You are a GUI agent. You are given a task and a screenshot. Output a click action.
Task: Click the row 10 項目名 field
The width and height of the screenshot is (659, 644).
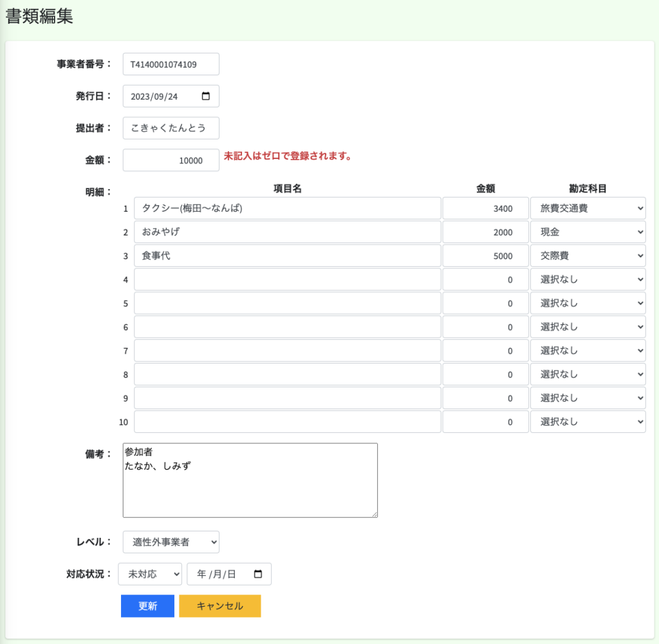coord(287,422)
